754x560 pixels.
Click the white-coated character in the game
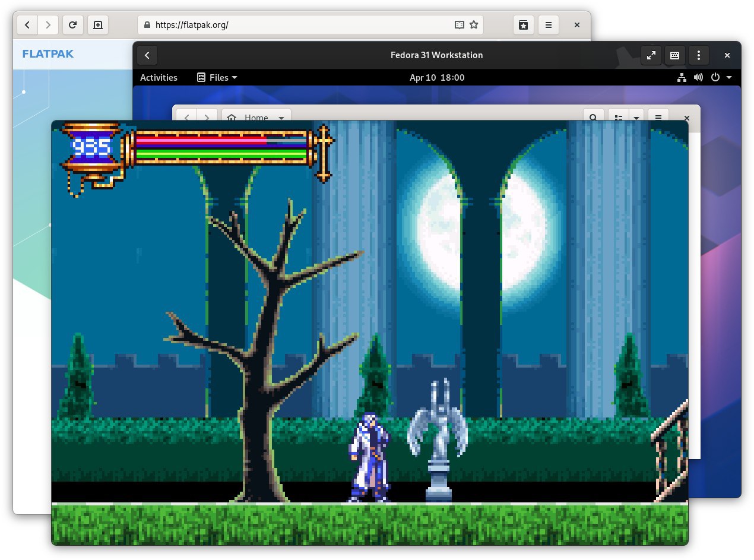point(370,457)
